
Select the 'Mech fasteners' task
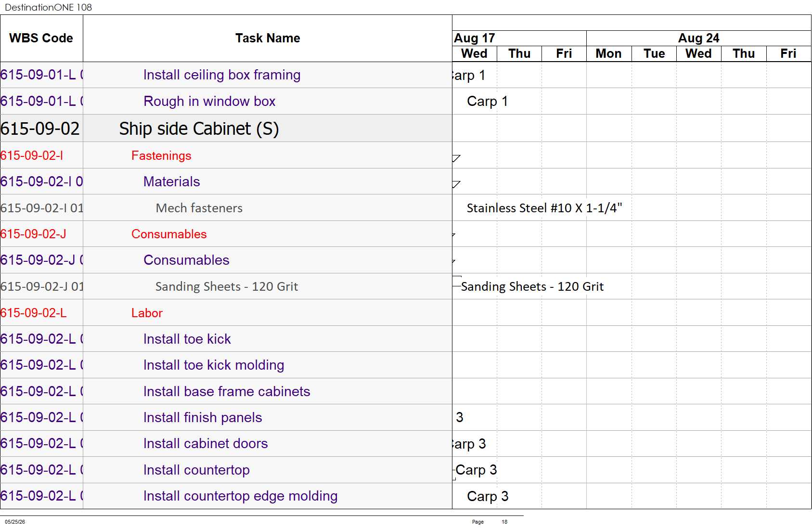click(199, 208)
